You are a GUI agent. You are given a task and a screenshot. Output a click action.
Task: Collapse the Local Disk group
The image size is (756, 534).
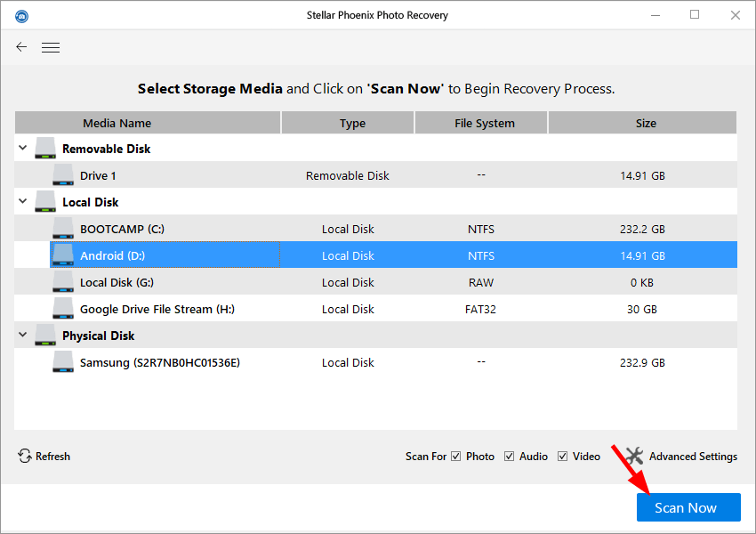point(22,201)
